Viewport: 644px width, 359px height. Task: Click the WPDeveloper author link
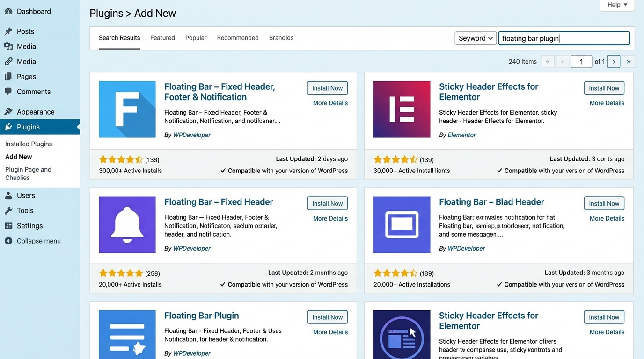pos(191,135)
